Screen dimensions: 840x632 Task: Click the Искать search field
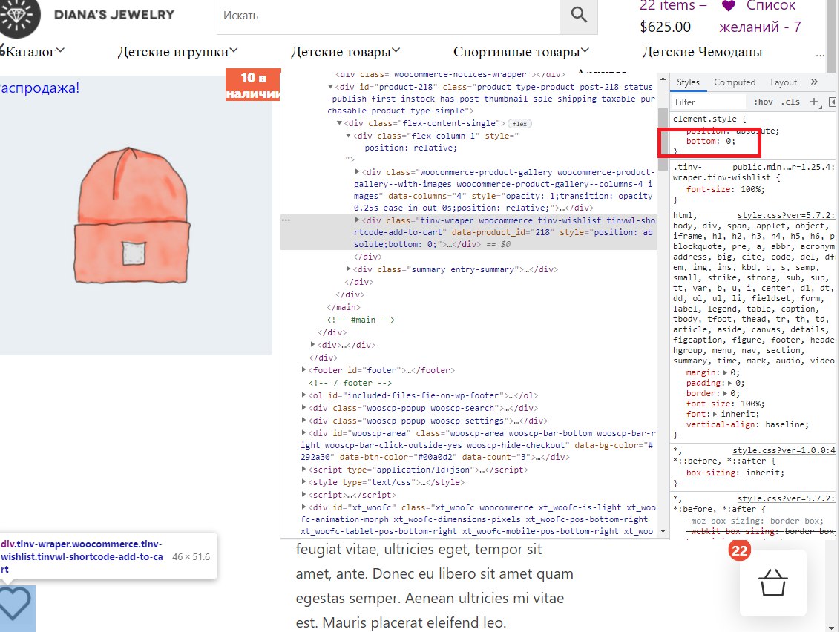pos(388,16)
